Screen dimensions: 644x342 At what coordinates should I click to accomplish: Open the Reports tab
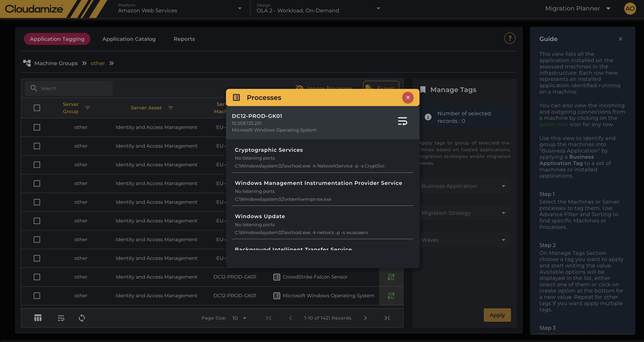(x=184, y=39)
